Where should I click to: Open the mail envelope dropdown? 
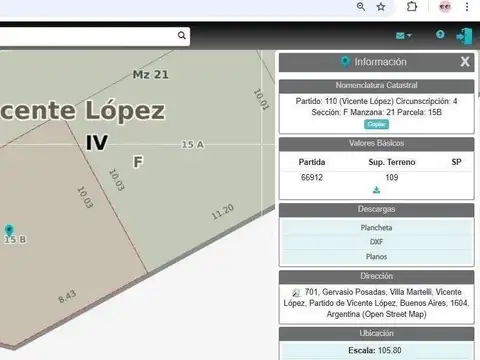pyautogui.click(x=404, y=36)
